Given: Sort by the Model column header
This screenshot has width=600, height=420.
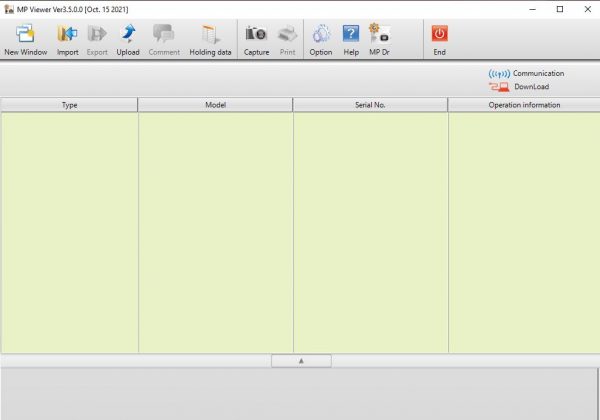Looking at the screenshot, I should 215,105.
